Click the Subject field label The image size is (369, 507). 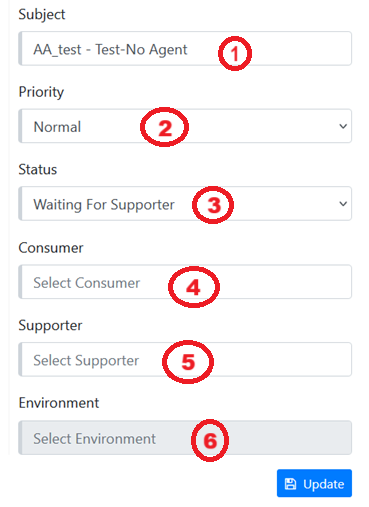click(42, 15)
